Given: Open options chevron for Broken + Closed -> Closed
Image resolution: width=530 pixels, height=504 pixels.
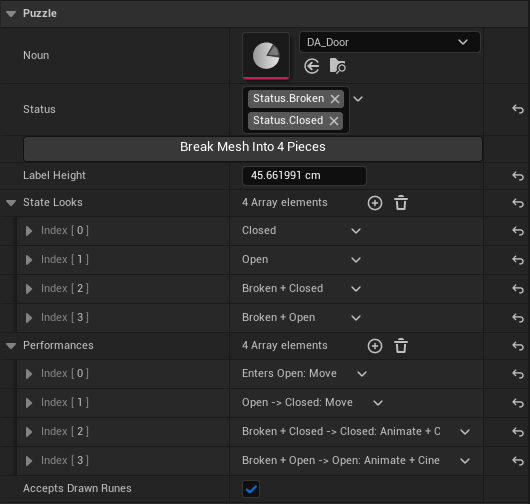Looking at the screenshot, I should coord(465,432).
